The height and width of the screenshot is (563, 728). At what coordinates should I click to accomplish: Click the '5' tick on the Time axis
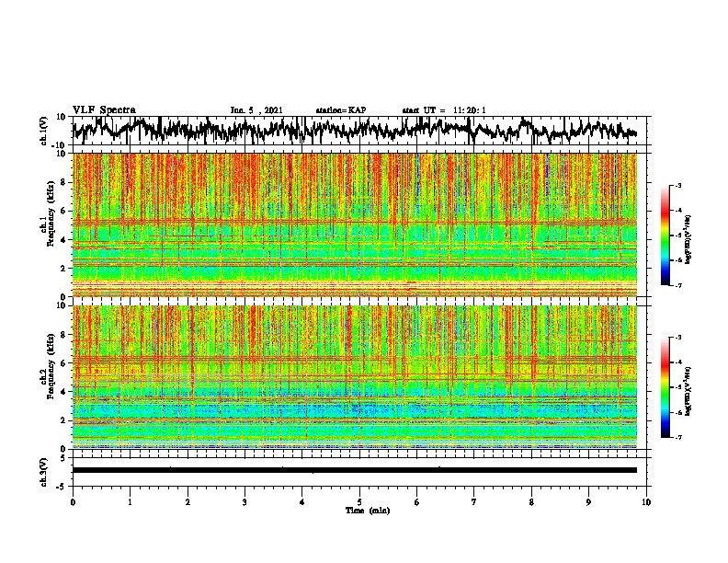coord(359,502)
